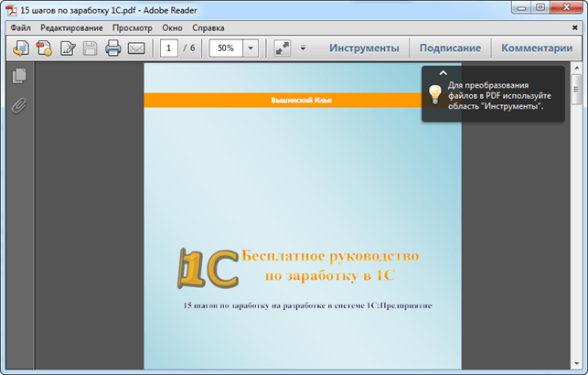Click the 15 шагов по заработку subtitle
The width and height of the screenshot is (588, 375).
pyautogui.click(x=307, y=305)
